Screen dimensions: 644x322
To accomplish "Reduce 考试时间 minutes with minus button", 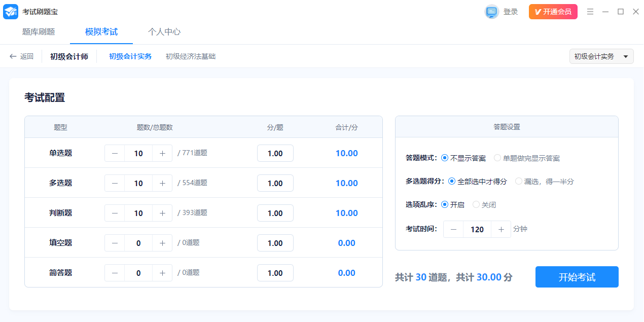I will [x=453, y=229].
